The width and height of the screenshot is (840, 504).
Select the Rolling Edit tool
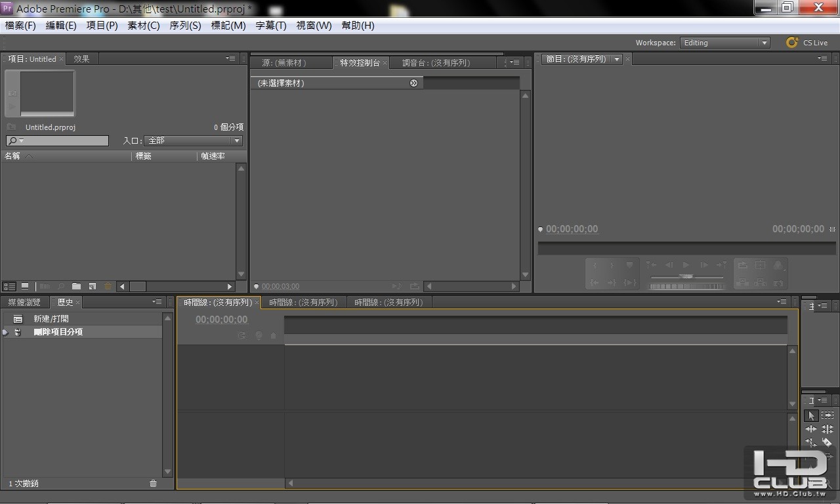[x=828, y=429]
